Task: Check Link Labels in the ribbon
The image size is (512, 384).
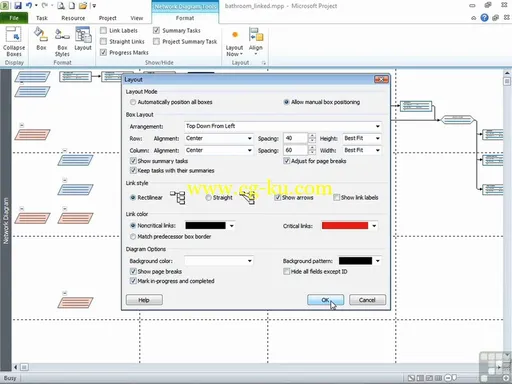Action: pyautogui.click(x=104, y=30)
